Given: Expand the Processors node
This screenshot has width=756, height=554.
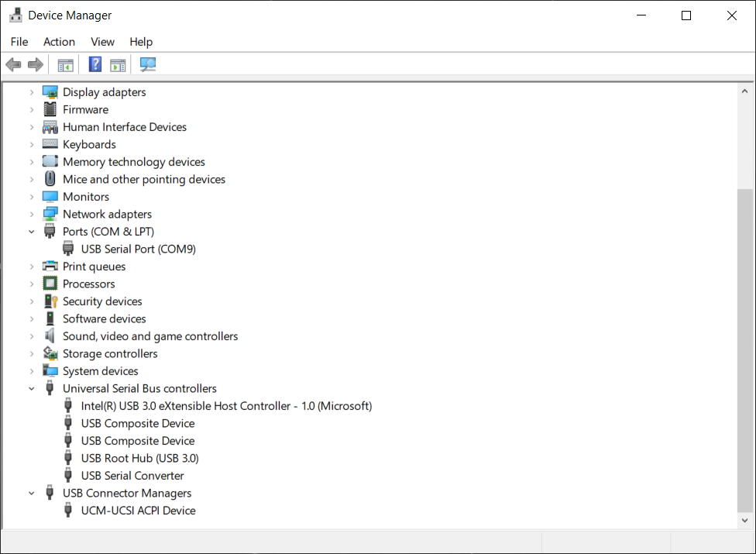Looking at the screenshot, I should [x=32, y=284].
